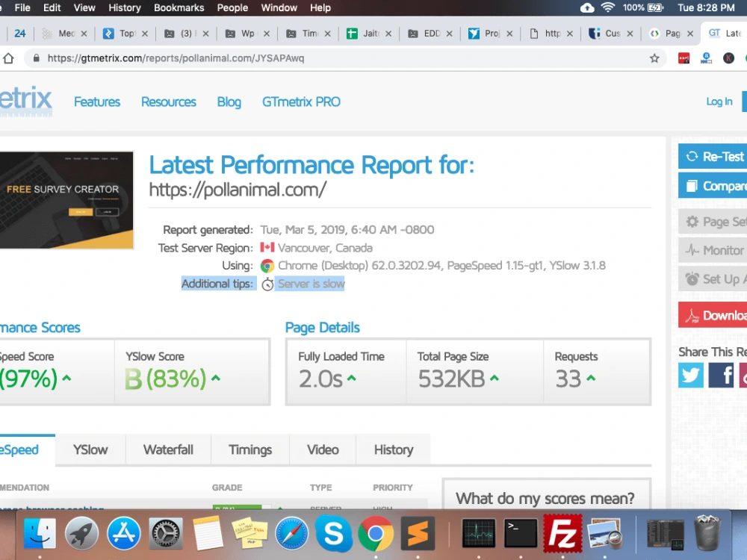Click the Re-Test button
The height and width of the screenshot is (560, 747).
(x=713, y=156)
